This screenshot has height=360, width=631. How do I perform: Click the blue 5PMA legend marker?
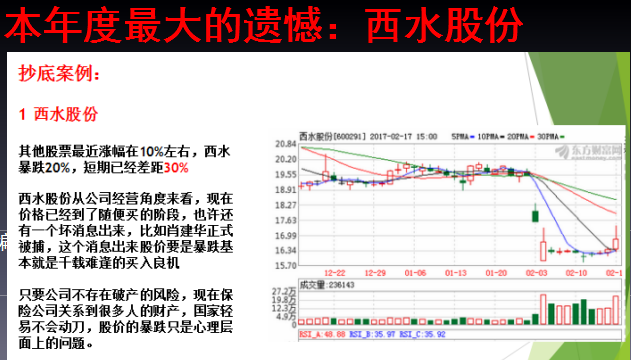coord(472,137)
